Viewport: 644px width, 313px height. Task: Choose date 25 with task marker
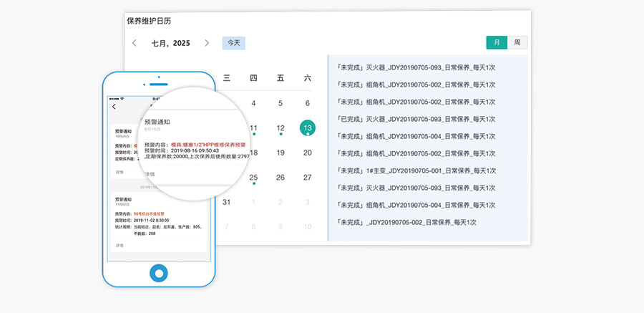coord(253,177)
